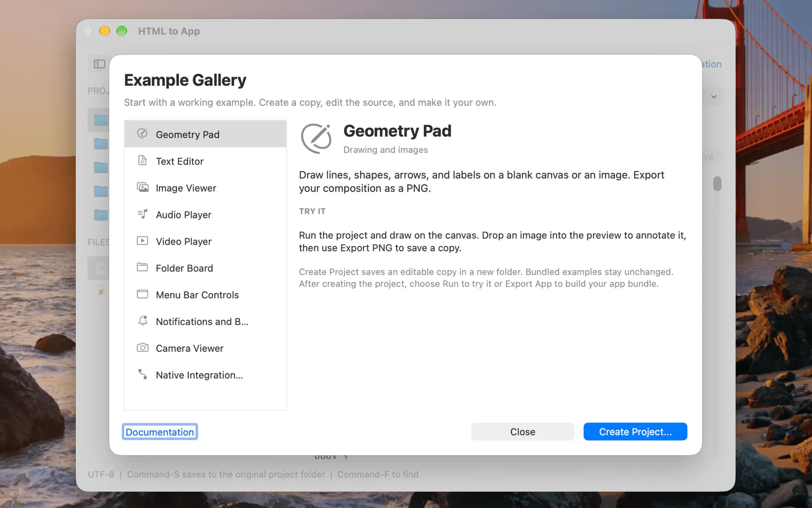Dismiss the gallery with Close button
Viewport: 812px width, 508px height.
point(523,431)
